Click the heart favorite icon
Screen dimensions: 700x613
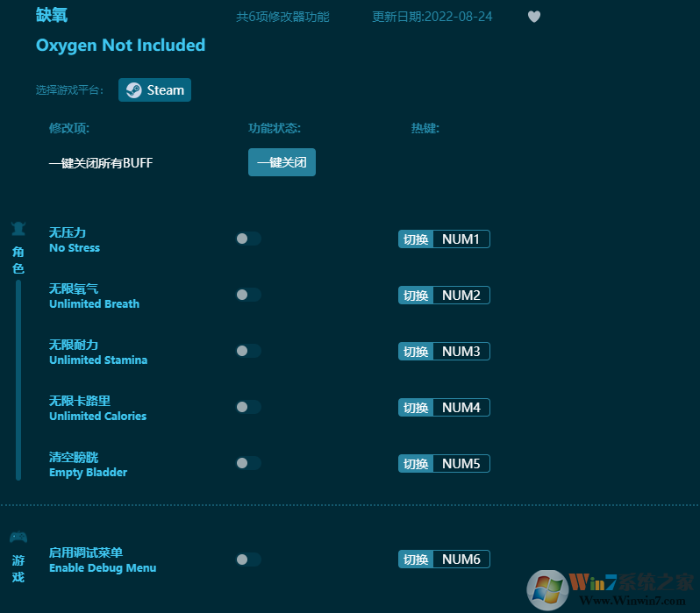pos(534,17)
